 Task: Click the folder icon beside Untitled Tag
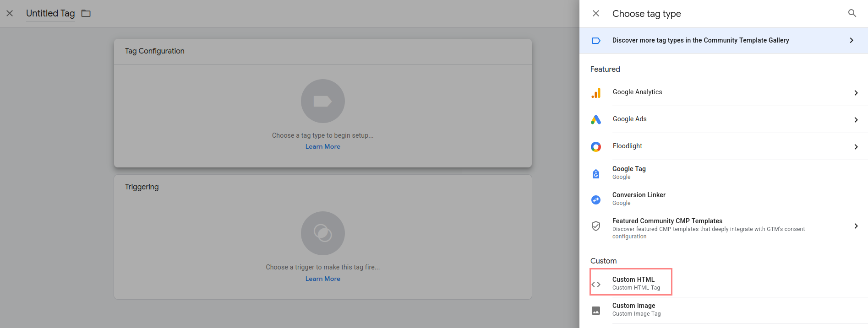[x=86, y=13]
